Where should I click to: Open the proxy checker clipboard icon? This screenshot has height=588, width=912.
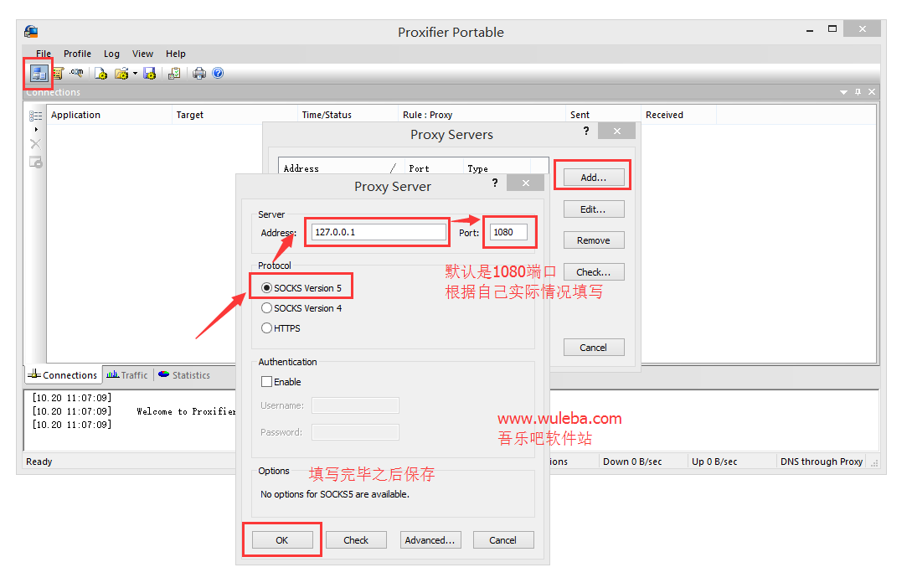174,73
